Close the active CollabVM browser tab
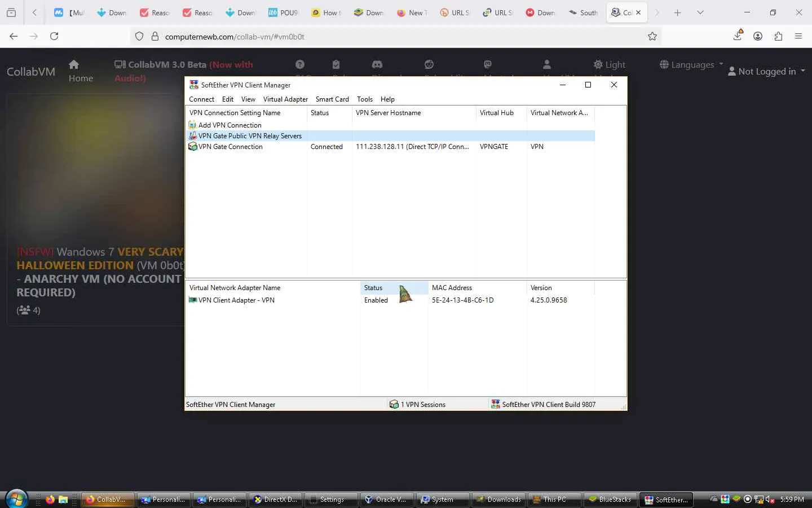The image size is (812, 508). tap(638, 12)
